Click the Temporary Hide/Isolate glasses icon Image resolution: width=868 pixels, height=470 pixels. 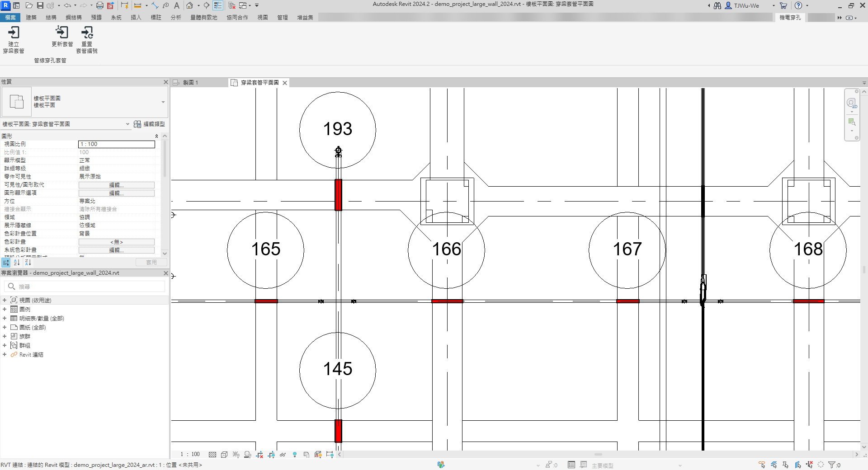pos(283,455)
